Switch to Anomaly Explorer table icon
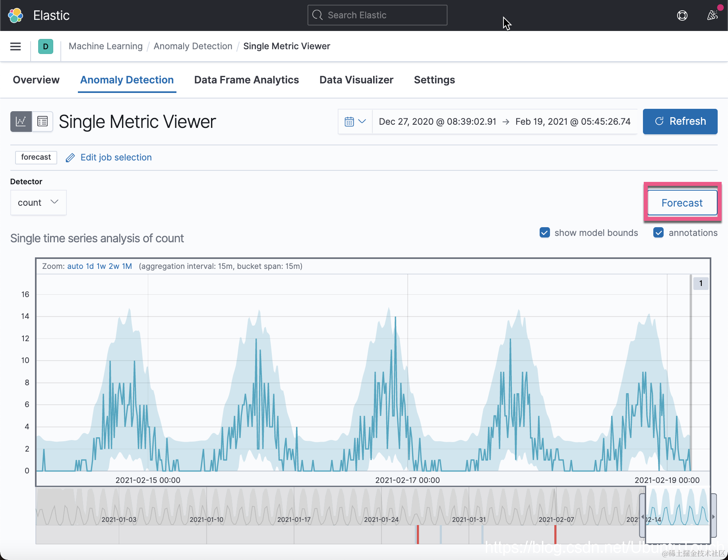 pos(43,121)
